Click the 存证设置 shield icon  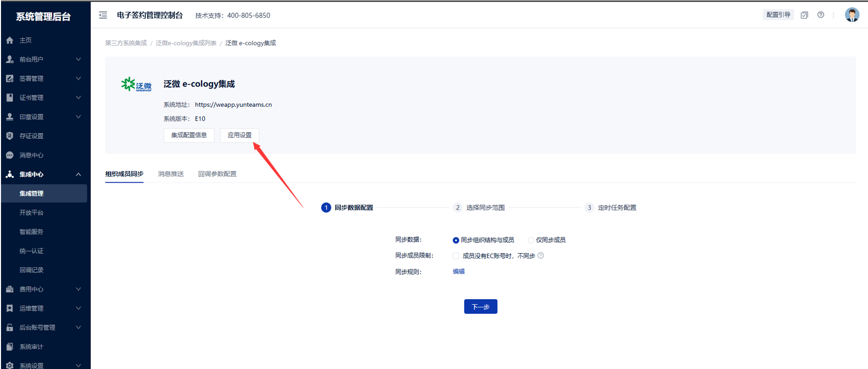(x=10, y=136)
